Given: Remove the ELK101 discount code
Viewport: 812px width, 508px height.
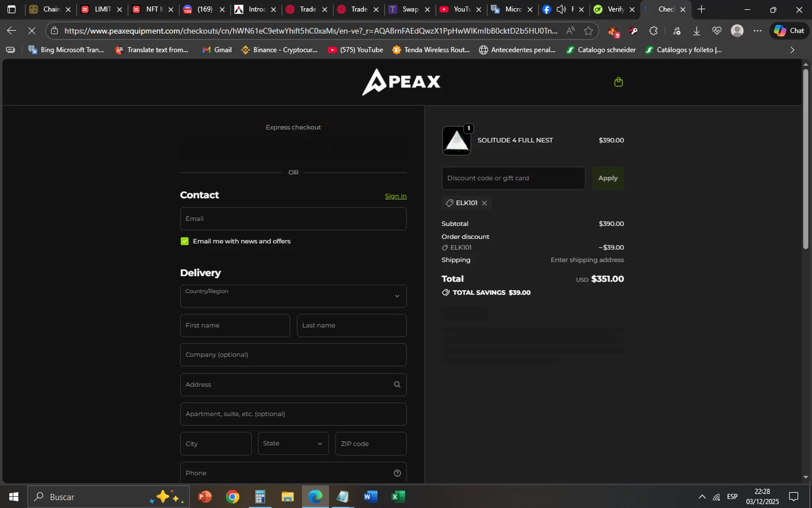Looking at the screenshot, I should pyautogui.click(x=484, y=203).
